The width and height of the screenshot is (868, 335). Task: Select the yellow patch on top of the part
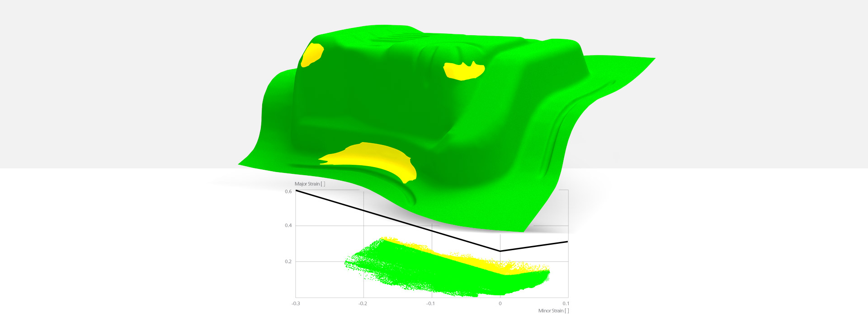[463, 71]
